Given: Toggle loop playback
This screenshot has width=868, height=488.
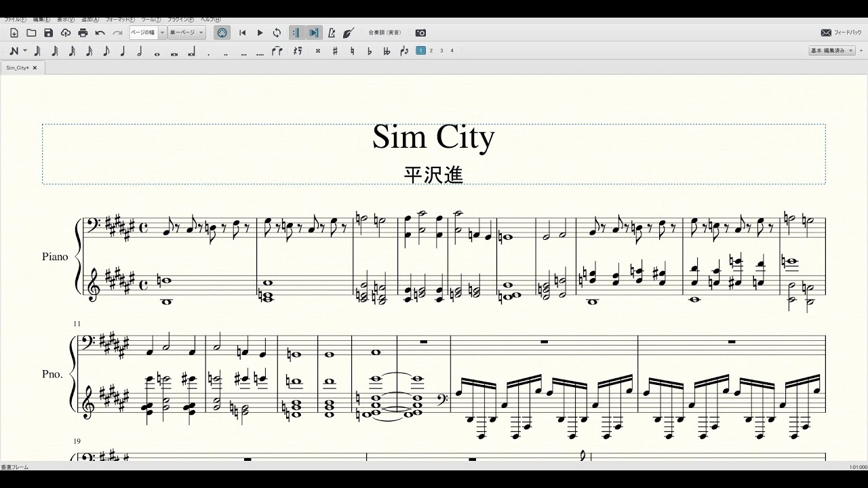Looking at the screenshot, I should click(x=277, y=33).
